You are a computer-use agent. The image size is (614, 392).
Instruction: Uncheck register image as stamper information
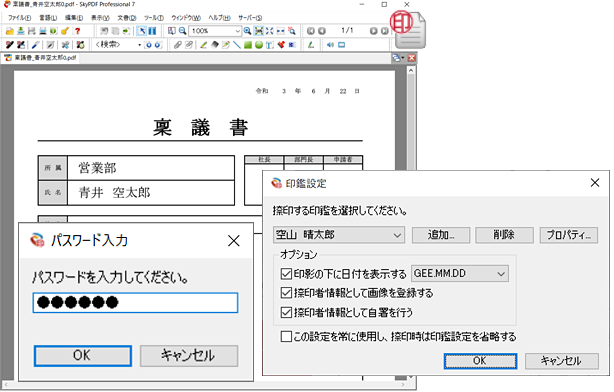pos(286,293)
